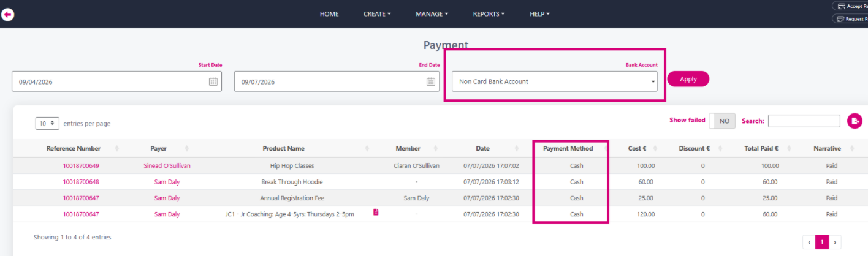
Task: Focus the Search input box
Action: tap(804, 121)
